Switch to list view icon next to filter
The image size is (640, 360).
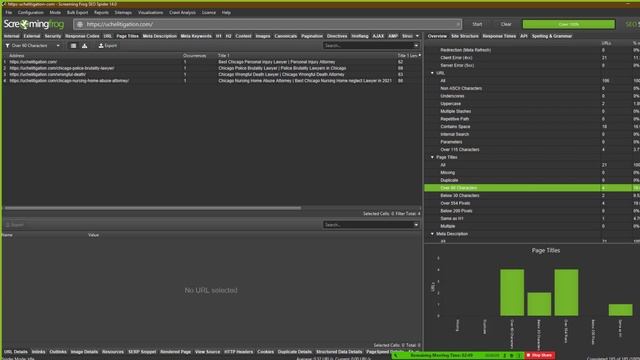click(x=73, y=46)
